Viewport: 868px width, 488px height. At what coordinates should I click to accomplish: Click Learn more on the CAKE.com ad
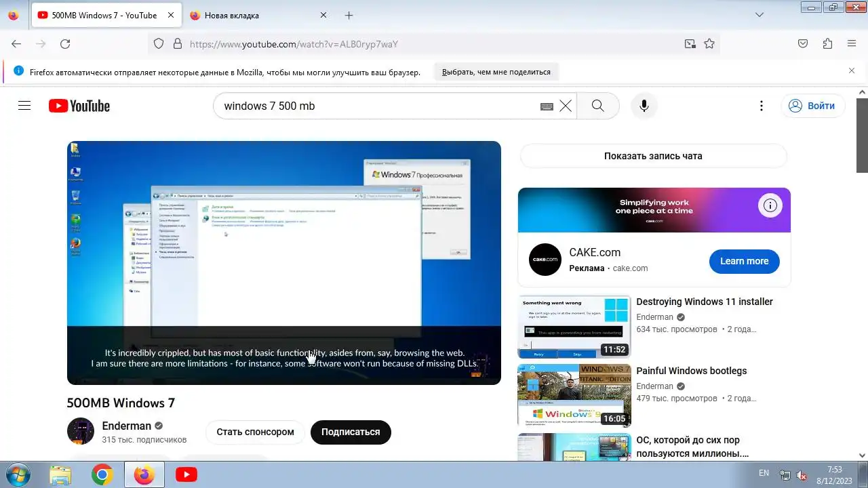(x=744, y=261)
